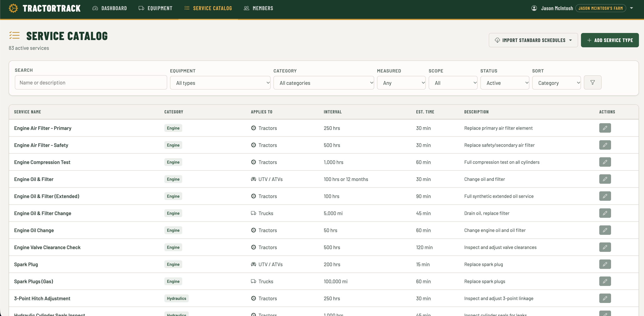The width and height of the screenshot is (644, 316).
Task: Click the user profile avatar icon
Action: (x=534, y=8)
